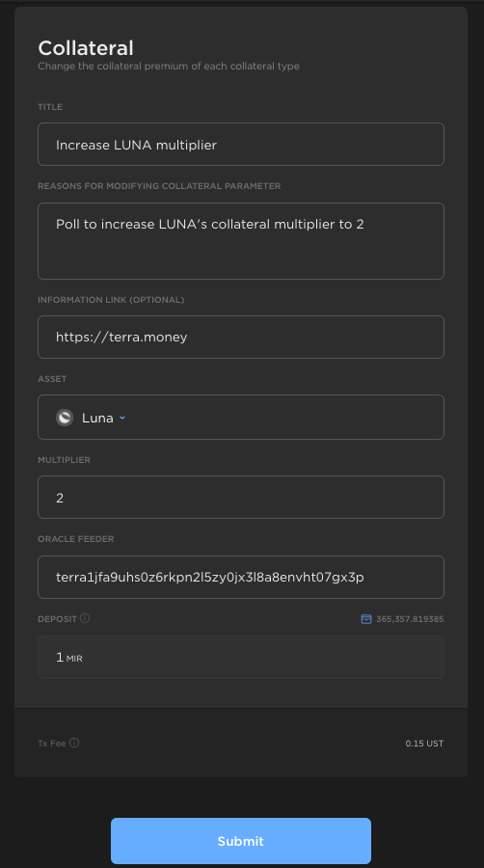Image resolution: width=484 pixels, height=868 pixels.
Task: Click the collateral premium description subtitle
Action: 169,66
